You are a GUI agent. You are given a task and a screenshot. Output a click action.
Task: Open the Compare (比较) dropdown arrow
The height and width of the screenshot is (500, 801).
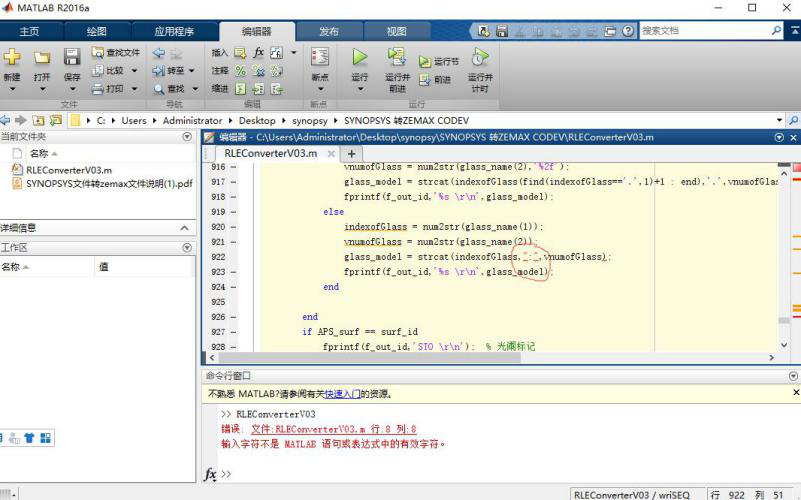point(134,70)
